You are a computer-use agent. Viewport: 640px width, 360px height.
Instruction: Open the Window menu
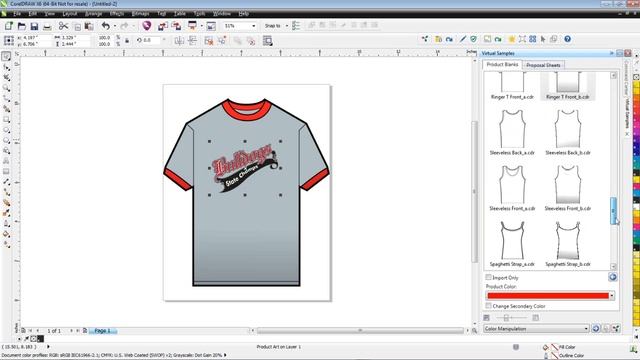point(222,13)
